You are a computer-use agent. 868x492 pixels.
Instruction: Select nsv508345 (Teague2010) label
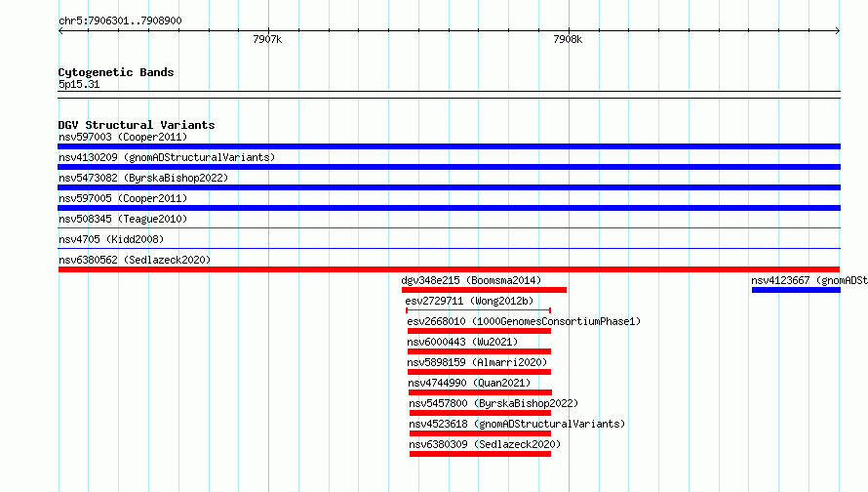click(123, 219)
